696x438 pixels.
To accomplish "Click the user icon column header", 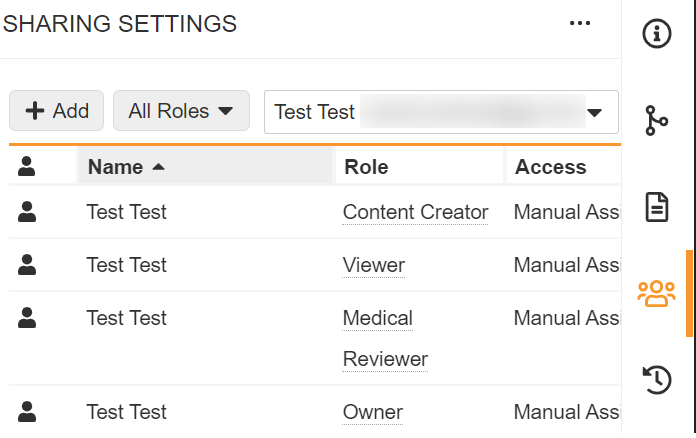I will (x=27, y=167).
